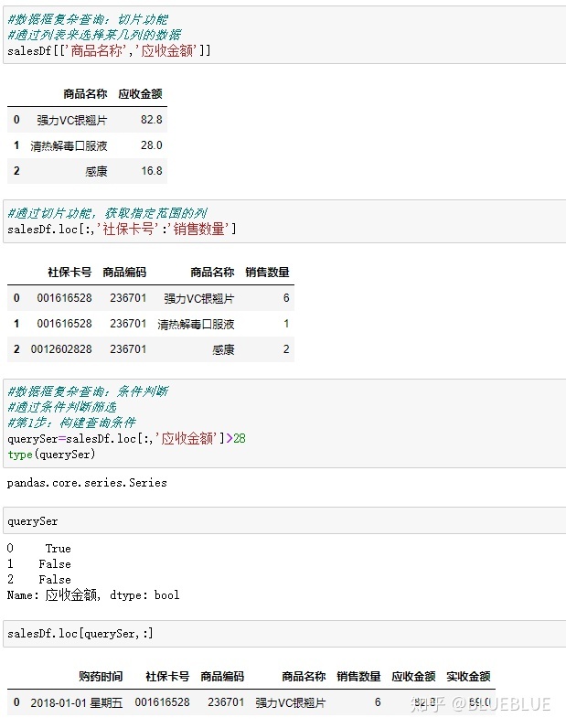Click the comment '#通过列表来选择某几列的数据'
This screenshot has height=728, width=566.
pyautogui.click(x=94, y=35)
